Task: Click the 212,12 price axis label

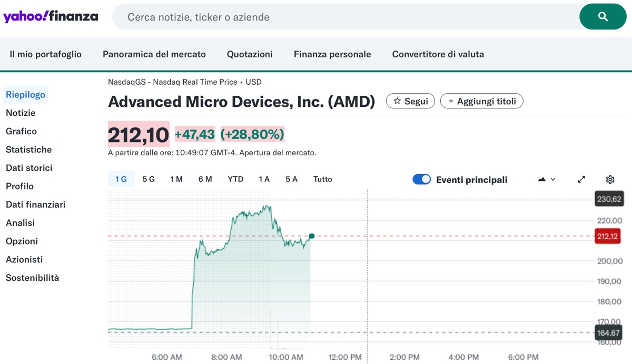Action: 607,236
